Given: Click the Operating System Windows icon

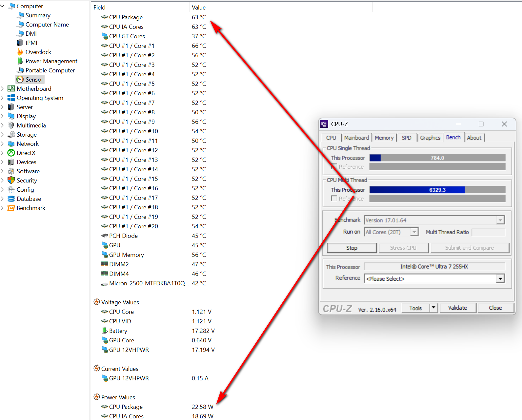Looking at the screenshot, I should pyautogui.click(x=11, y=98).
